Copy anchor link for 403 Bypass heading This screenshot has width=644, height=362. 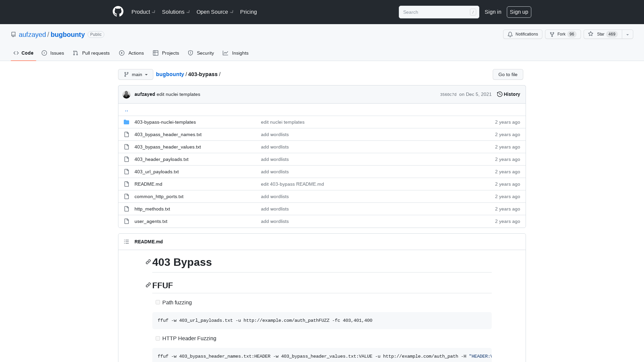(148, 262)
